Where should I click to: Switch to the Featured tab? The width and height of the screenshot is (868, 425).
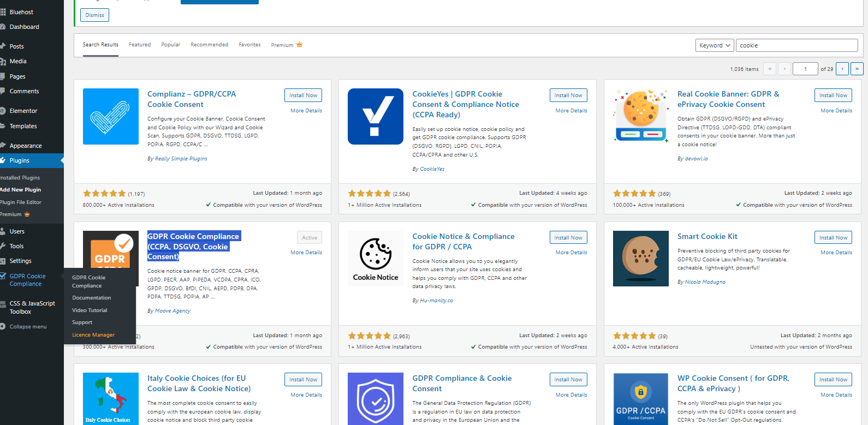140,45
